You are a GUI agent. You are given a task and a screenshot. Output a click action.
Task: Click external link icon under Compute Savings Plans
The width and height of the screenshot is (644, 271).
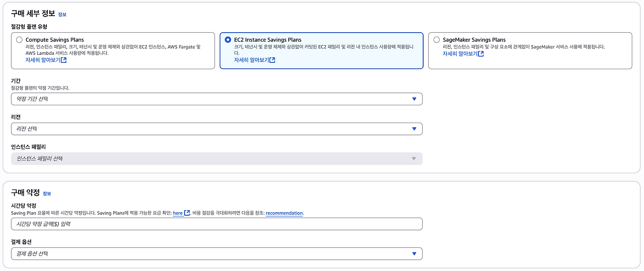(64, 60)
